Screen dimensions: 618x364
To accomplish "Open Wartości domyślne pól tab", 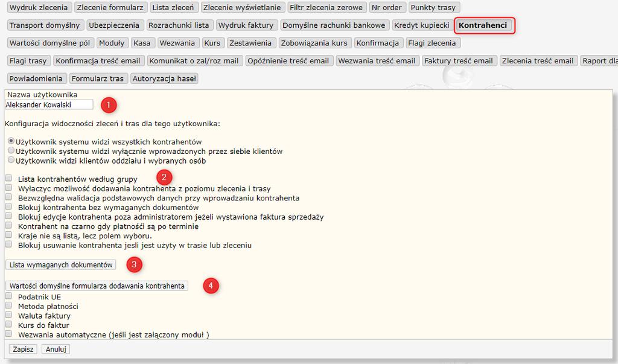I will coord(50,43).
